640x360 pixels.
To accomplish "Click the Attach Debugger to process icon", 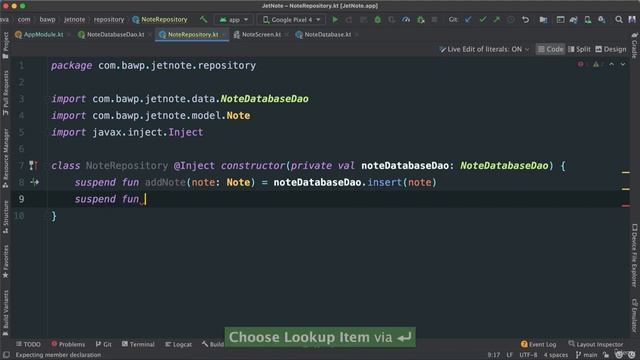I will [420, 20].
